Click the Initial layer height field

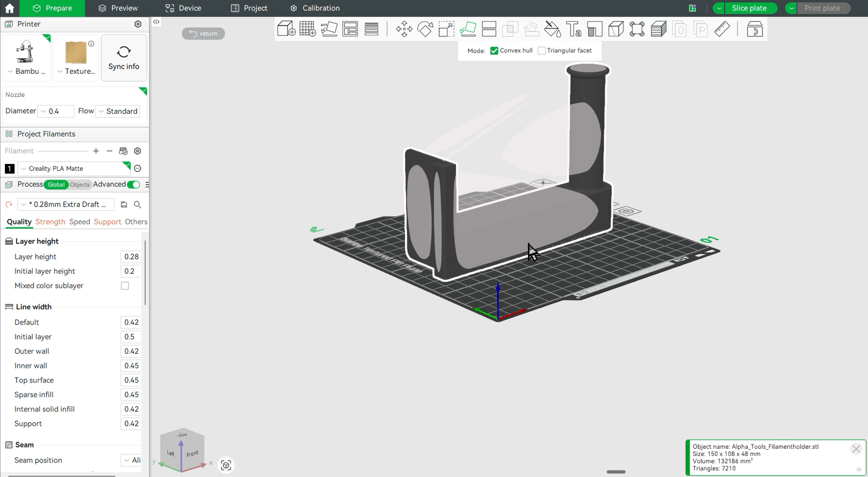pyautogui.click(x=131, y=271)
